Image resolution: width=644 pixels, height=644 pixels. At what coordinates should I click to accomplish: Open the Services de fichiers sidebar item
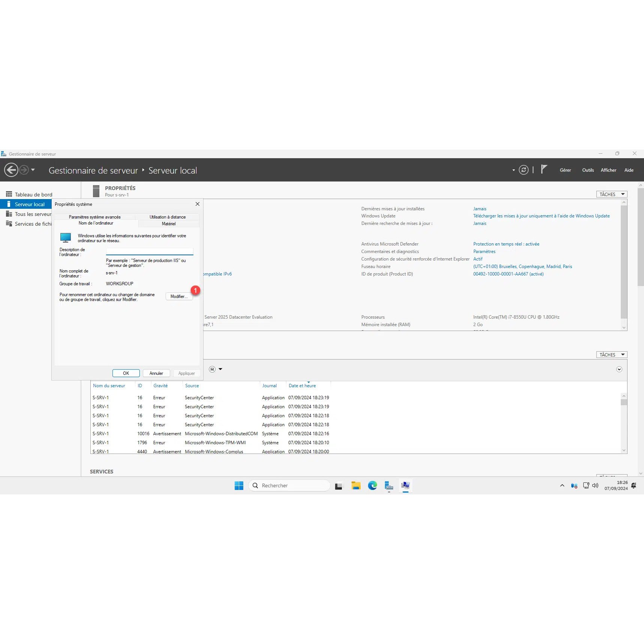[29, 223]
